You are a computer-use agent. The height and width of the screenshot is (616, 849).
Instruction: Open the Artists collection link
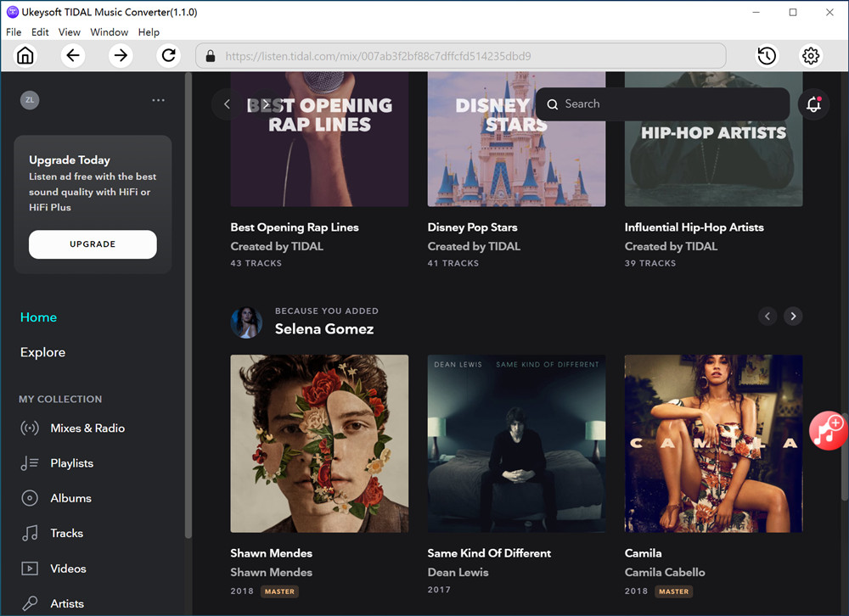67,603
